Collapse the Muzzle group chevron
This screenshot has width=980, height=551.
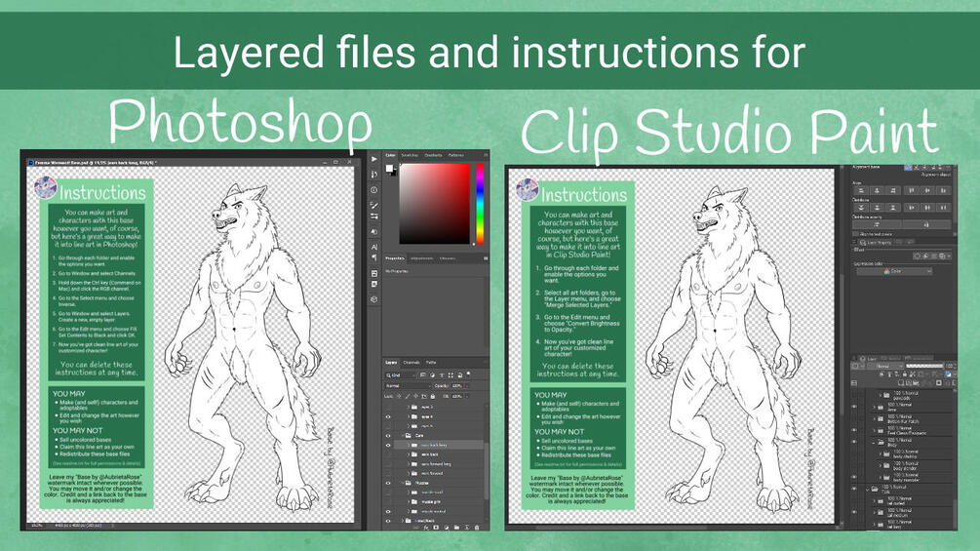(x=403, y=483)
